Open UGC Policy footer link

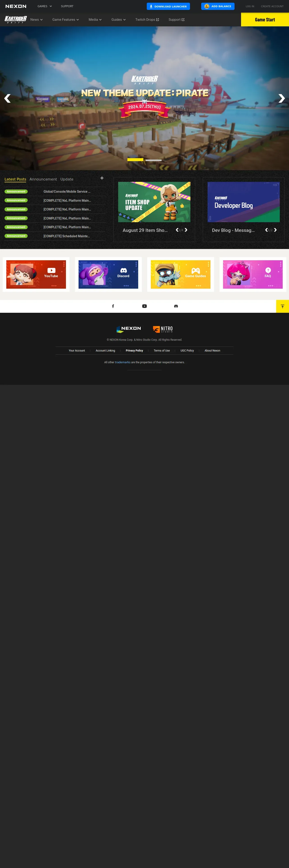pos(187,350)
